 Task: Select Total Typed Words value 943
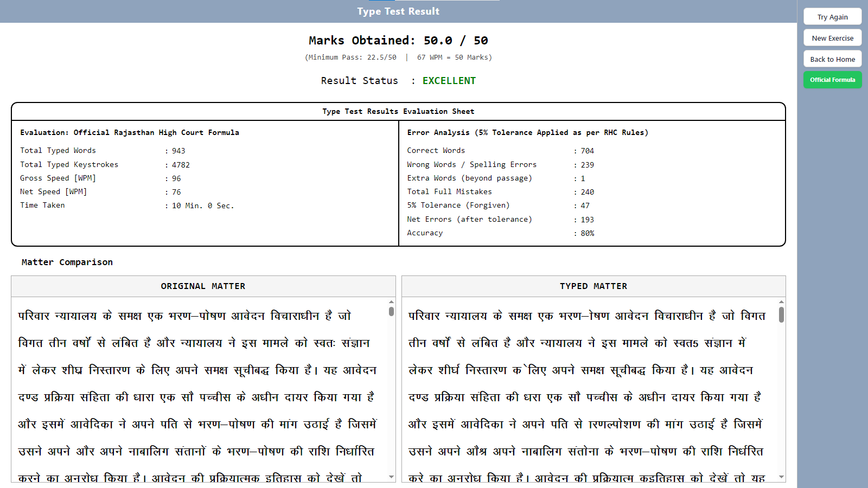click(x=178, y=151)
